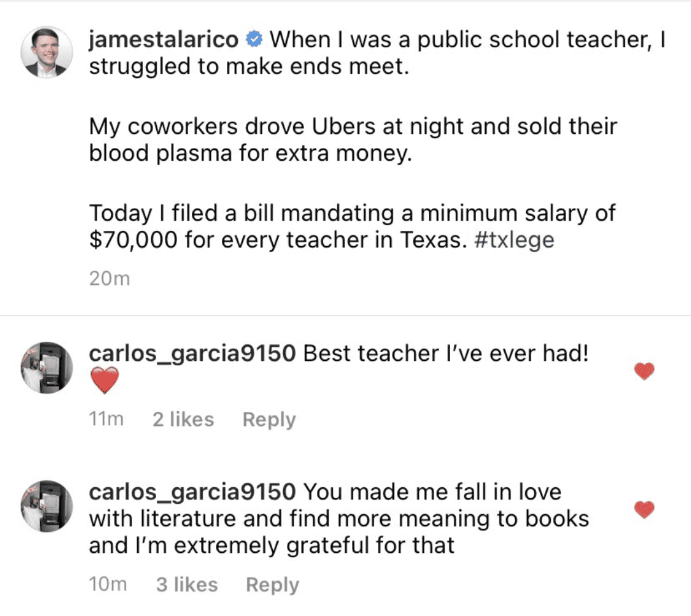Click the large heart emoji in the comment
691x616 pixels.
(x=105, y=382)
